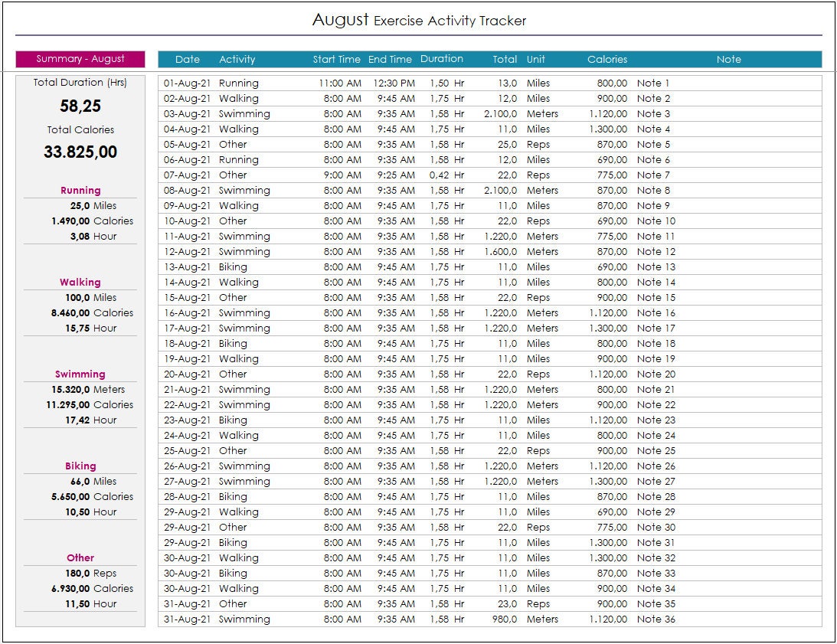837x644 pixels.
Task: Select the Total Duration value 58,25
Action: coord(80,106)
